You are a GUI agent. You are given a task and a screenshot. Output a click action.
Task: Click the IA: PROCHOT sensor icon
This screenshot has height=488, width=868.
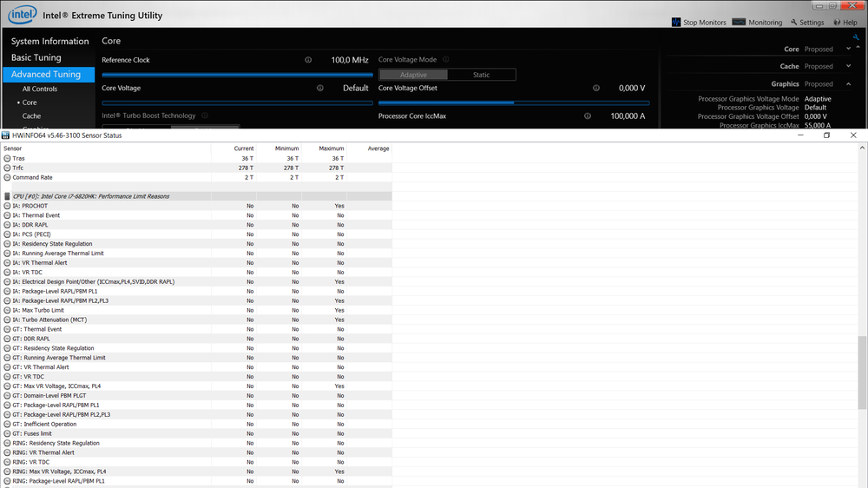coord(8,206)
